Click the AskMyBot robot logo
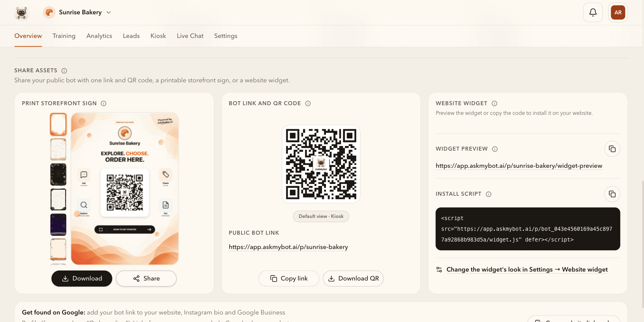 point(21,13)
